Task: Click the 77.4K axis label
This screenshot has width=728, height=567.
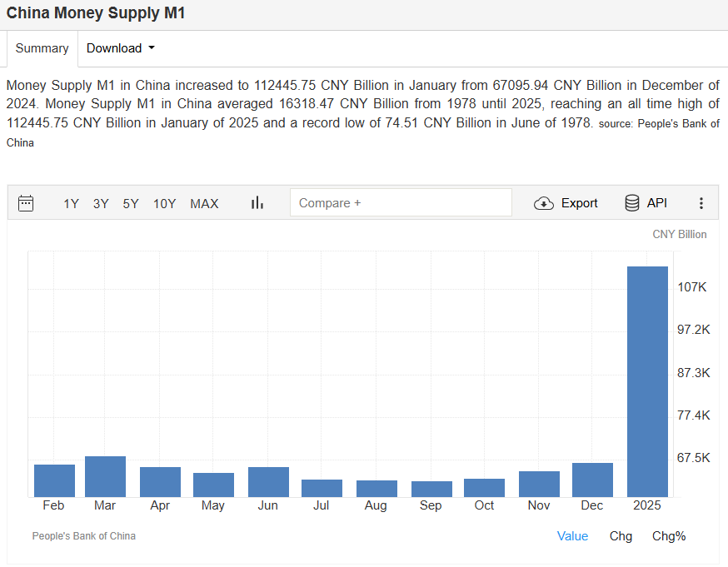Action: [x=693, y=415]
